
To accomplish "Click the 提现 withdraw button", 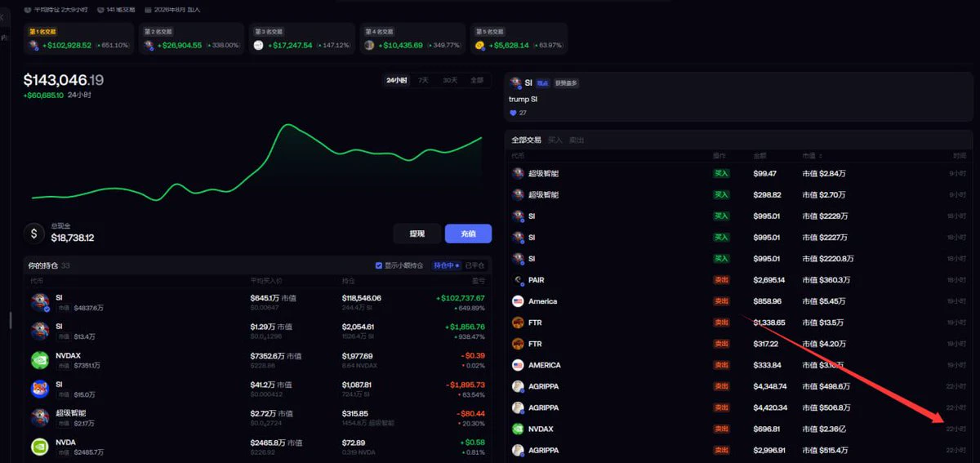I will pos(416,234).
